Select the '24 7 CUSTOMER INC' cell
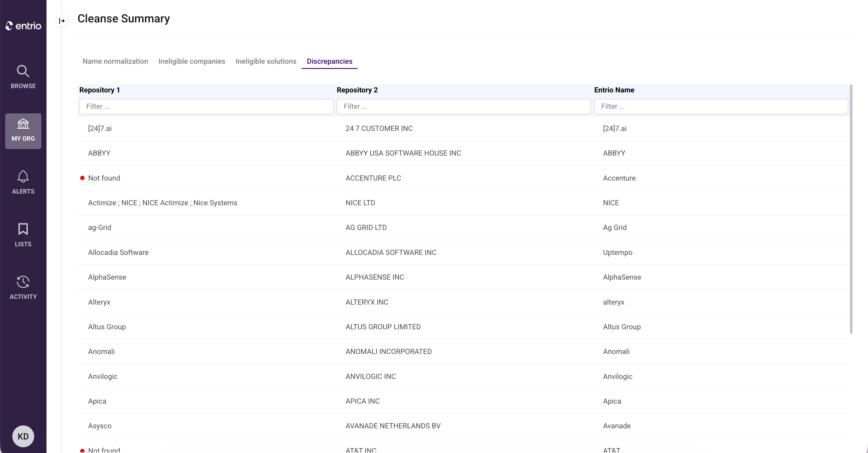868x453 pixels. tap(379, 128)
